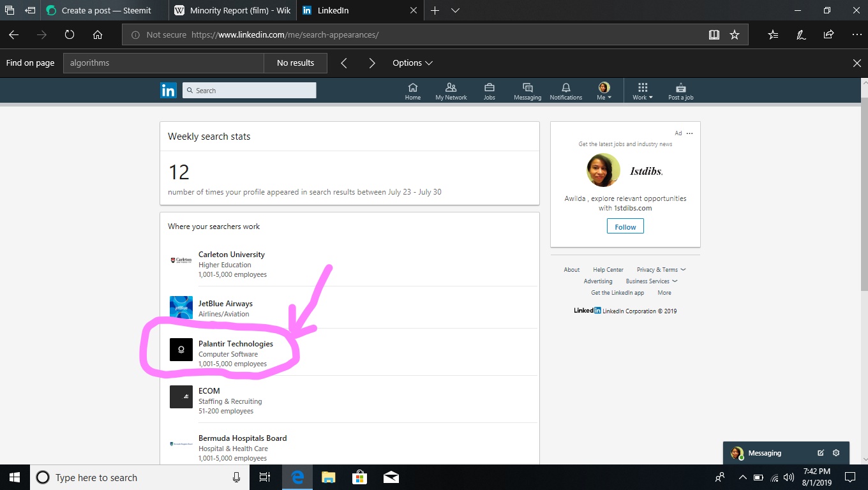Find next result arrow

(372, 63)
